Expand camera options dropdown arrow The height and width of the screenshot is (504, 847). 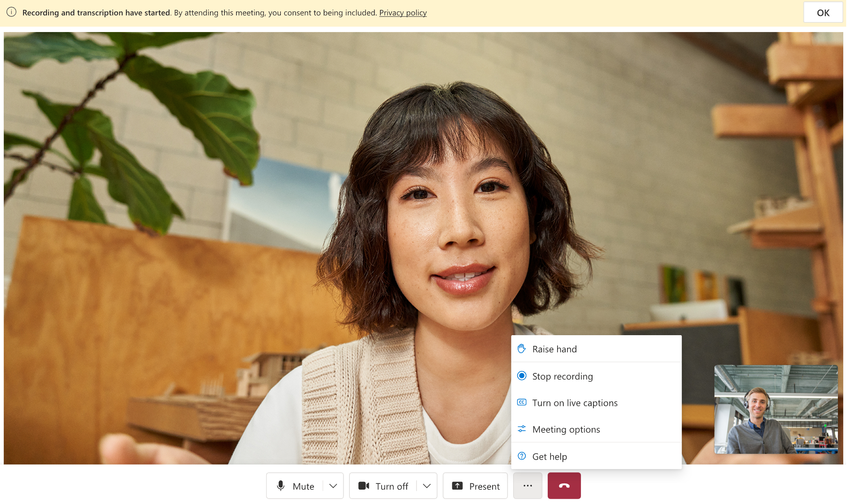(x=427, y=486)
